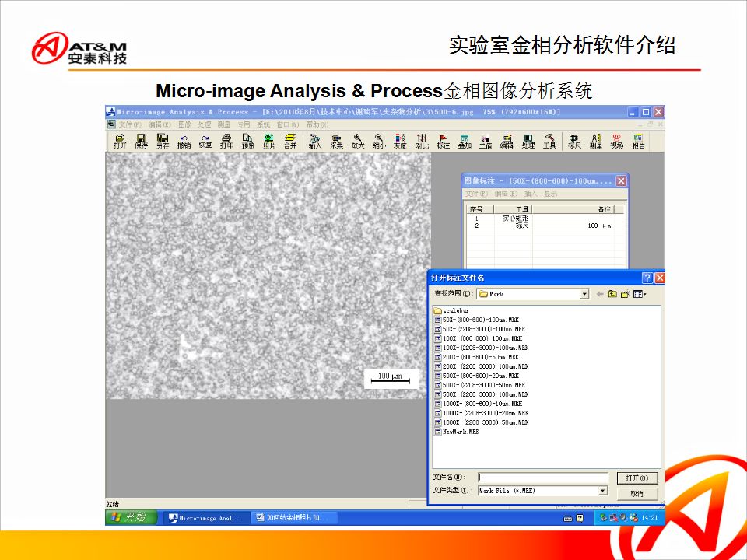Open the 处理 menu in the menu bar
Image resolution: width=747 pixels, height=560 pixels.
coord(204,124)
